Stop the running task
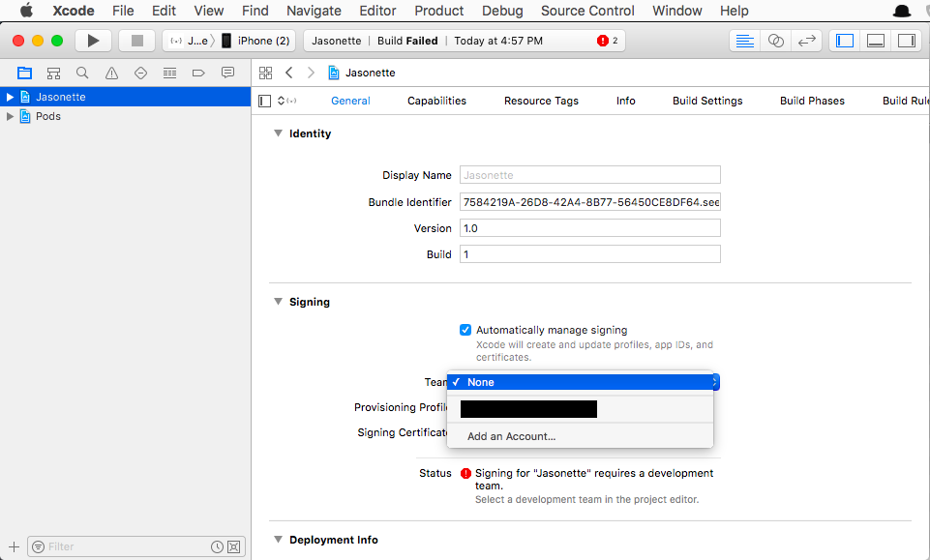This screenshot has height=560, width=930. [137, 41]
